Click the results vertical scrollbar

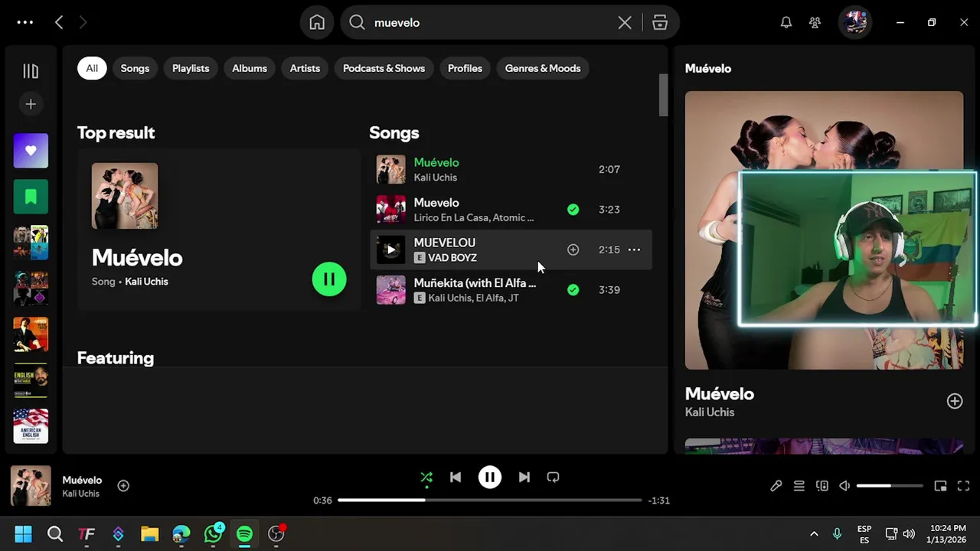point(663,96)
